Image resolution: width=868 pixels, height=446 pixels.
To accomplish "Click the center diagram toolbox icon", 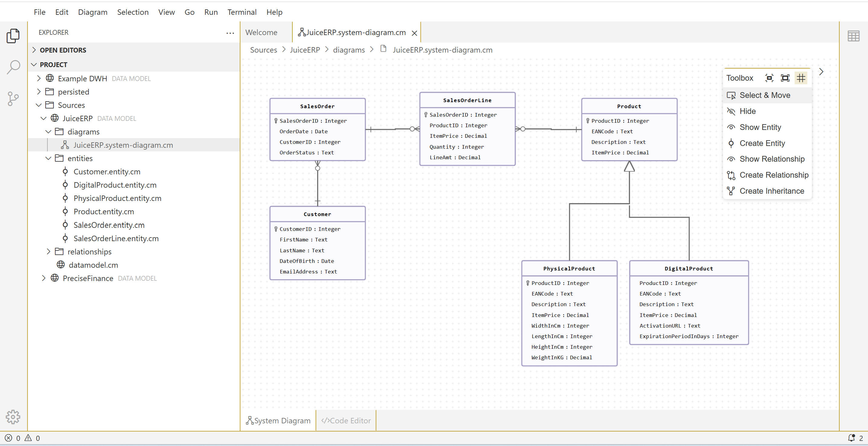I will tap(769, 78).
